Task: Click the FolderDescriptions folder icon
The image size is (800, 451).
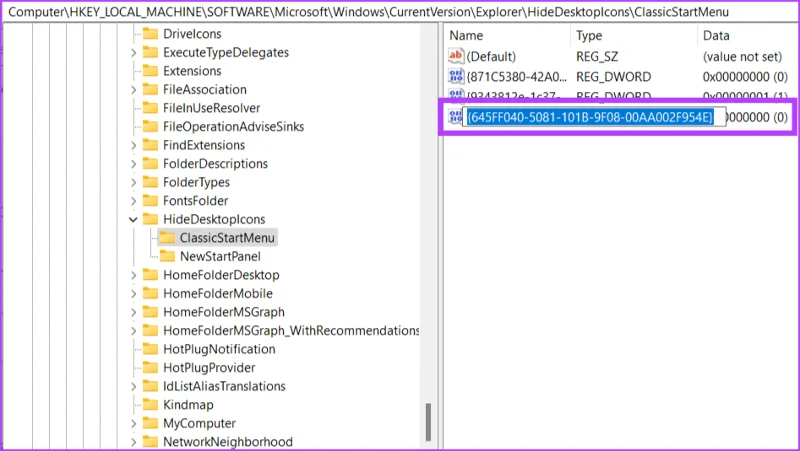Action: 150,163
